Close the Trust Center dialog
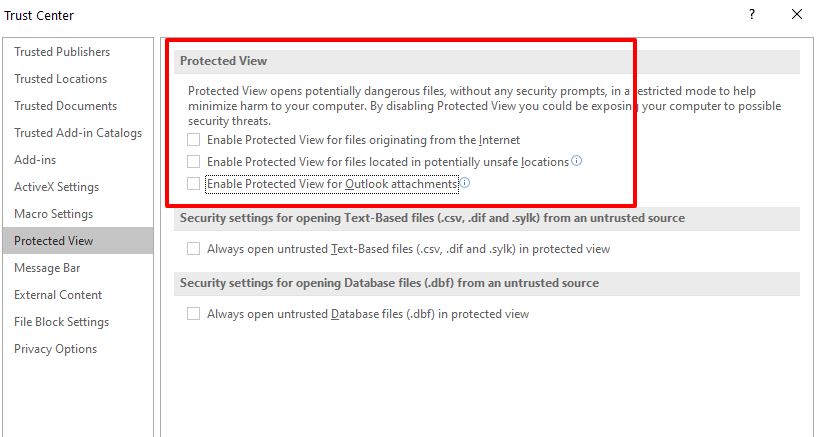Viewport: 819px width, 437px height. tap(796, 15)
